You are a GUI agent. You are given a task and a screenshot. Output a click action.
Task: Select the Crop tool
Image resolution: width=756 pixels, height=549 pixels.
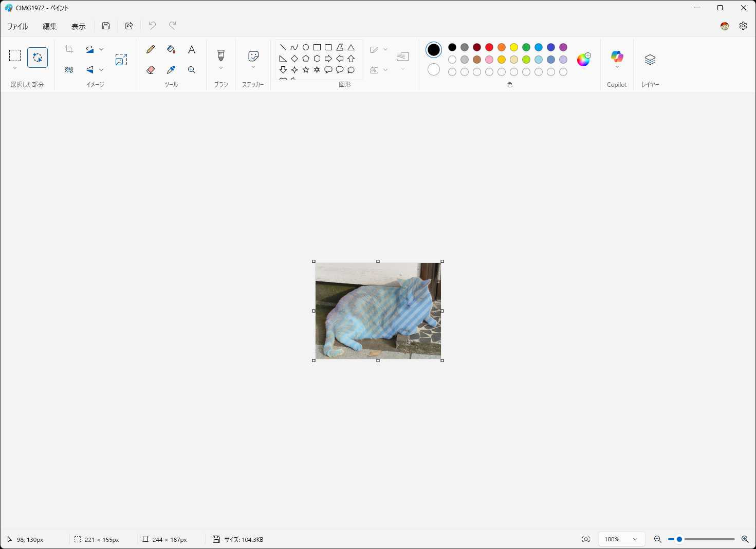pyautogui.click(x=69, y=49)
